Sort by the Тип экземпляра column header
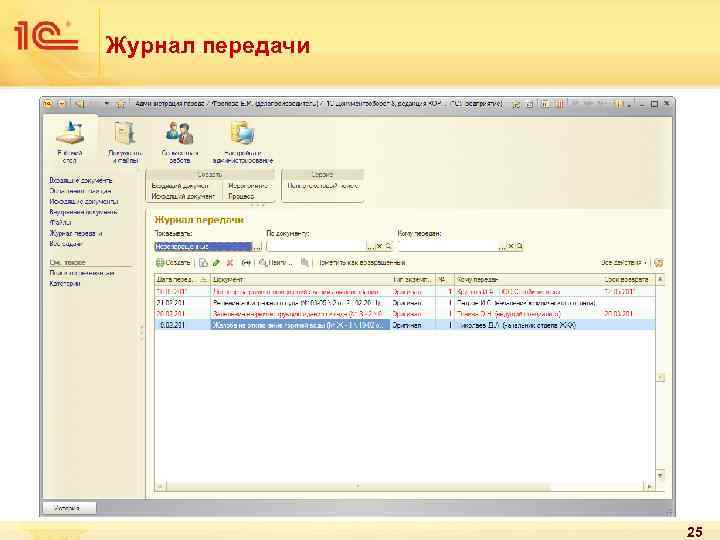 click(412, 279)
